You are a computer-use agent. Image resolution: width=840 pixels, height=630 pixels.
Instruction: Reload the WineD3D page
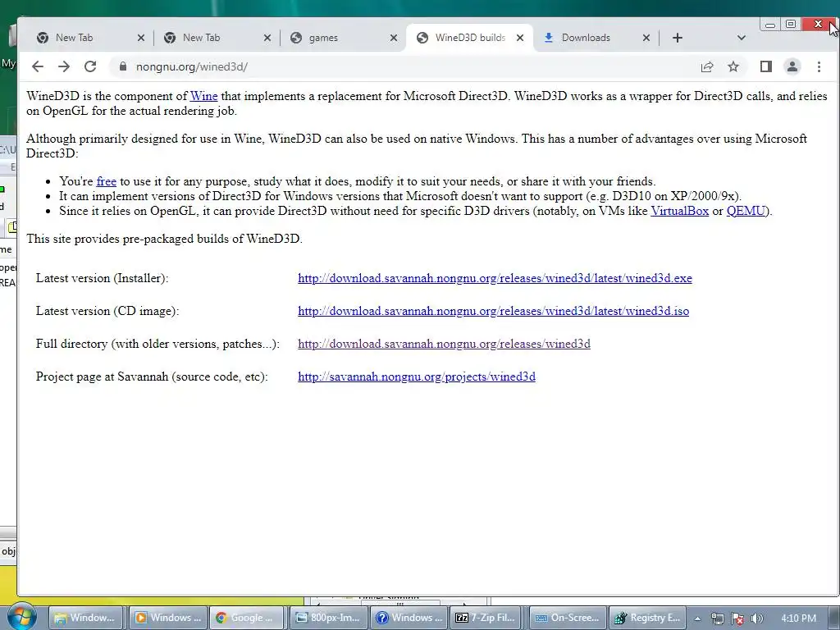[90, 66]
